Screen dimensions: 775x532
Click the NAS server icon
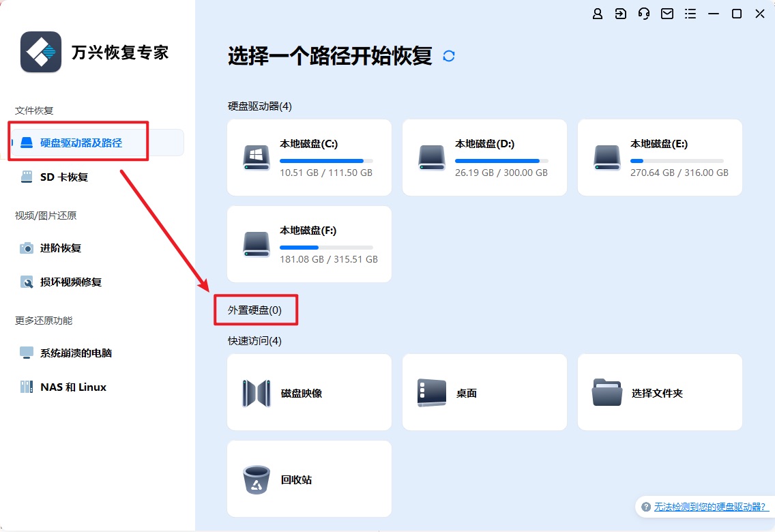click(x=27, y=387)
